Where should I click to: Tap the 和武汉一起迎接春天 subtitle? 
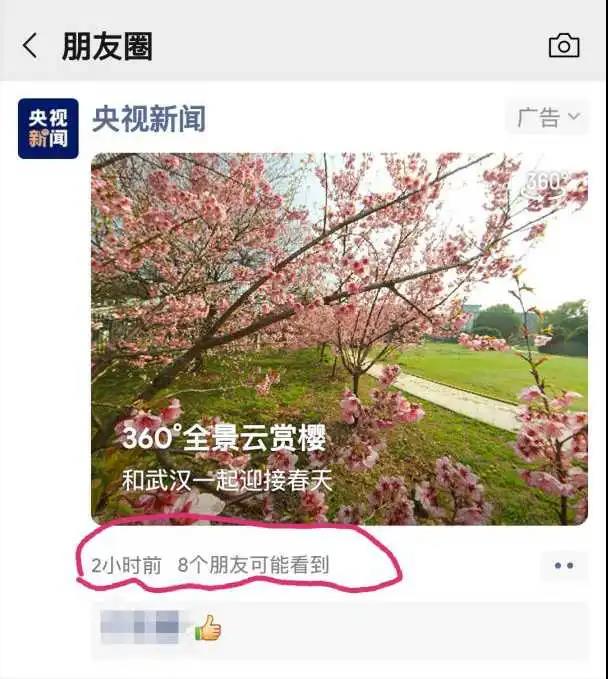(x=226, y=481)
